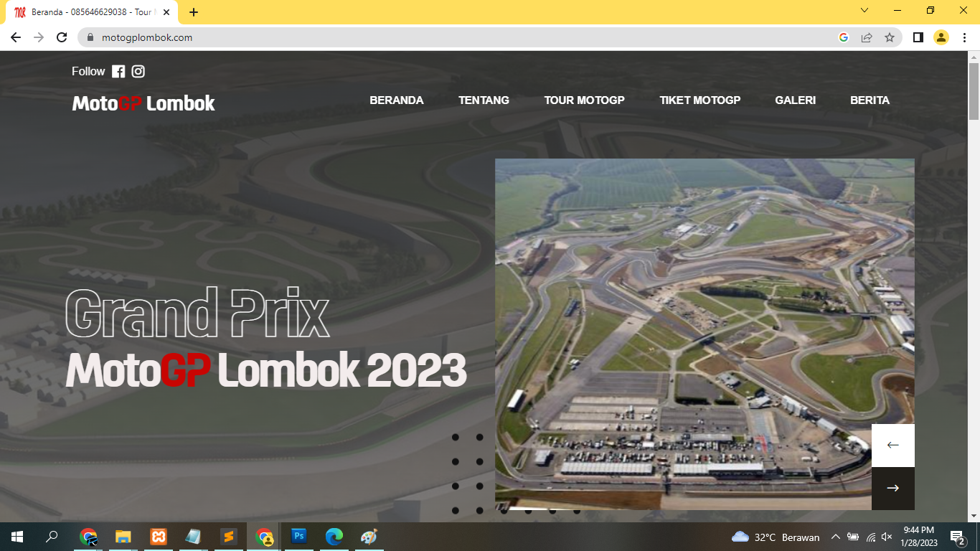Screen dimensions: 980x551
Task: Show hidden system tray icons
Action: pyautogui.click(x=835, y=537)
